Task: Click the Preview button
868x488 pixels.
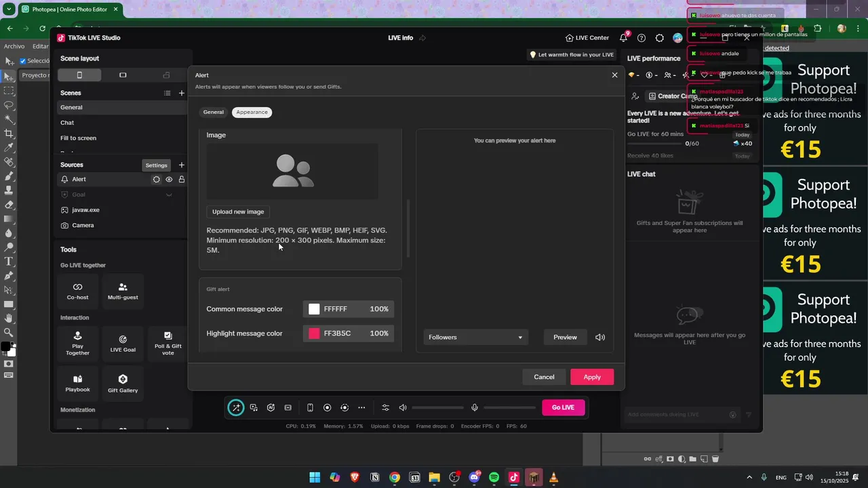Action: click(565, 337)
